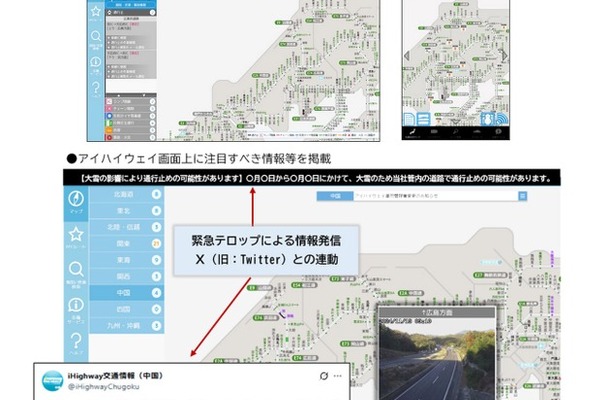Open @iHighwayChugoku handle link
The width and height of the screenshot is (610, 400).
103,387
